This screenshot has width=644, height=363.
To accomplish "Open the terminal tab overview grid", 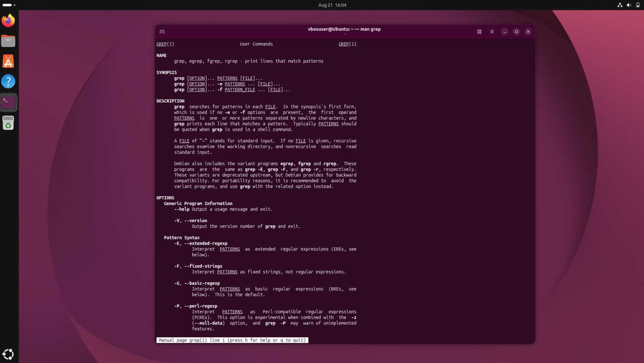I will (479, 32).
